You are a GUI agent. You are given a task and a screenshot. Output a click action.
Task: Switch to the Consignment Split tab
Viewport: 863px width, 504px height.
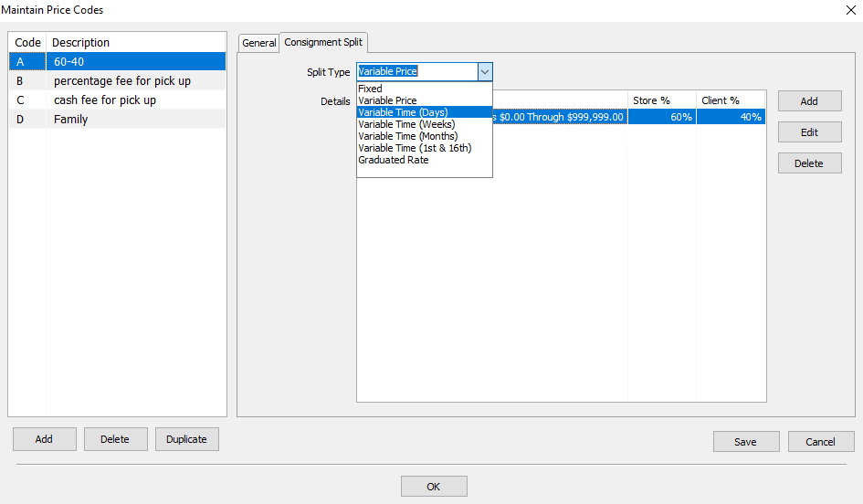click(323, 42)
